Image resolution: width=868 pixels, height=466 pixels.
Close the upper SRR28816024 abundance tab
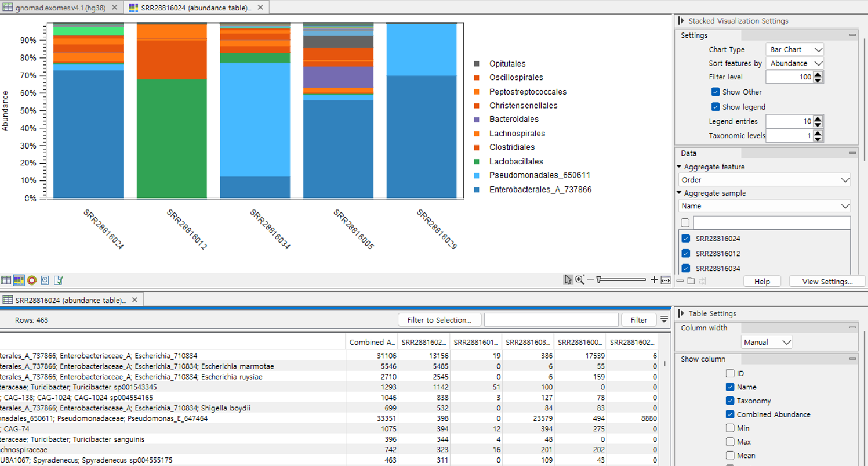point(260,7)
